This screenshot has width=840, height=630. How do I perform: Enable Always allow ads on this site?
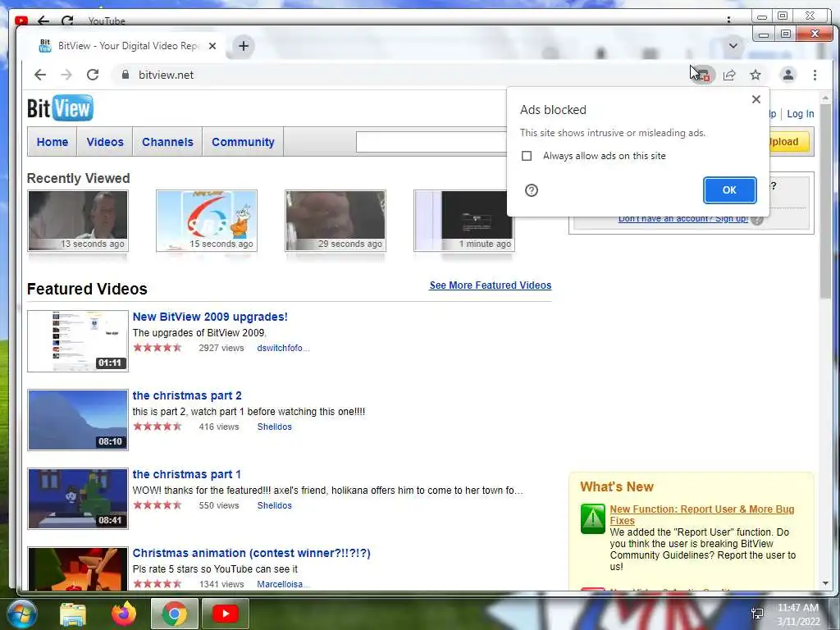[x=527, y=156]
